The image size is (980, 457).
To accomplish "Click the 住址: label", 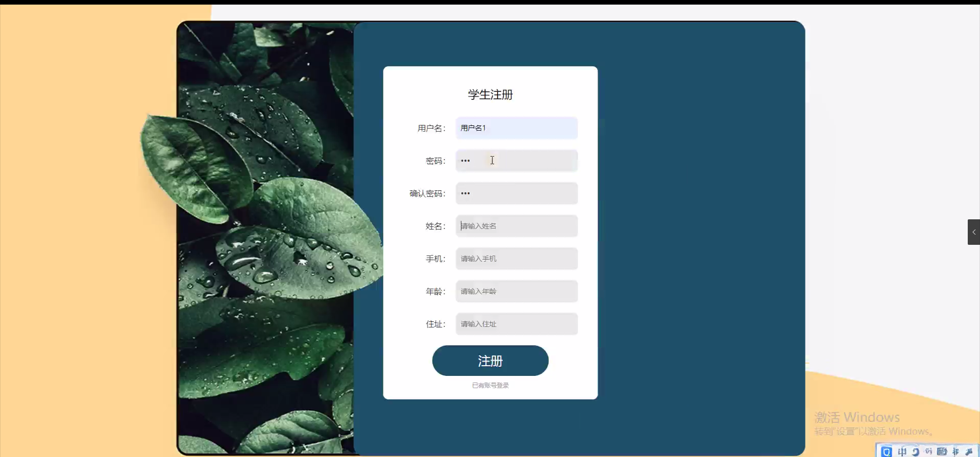I will point(435,324).
